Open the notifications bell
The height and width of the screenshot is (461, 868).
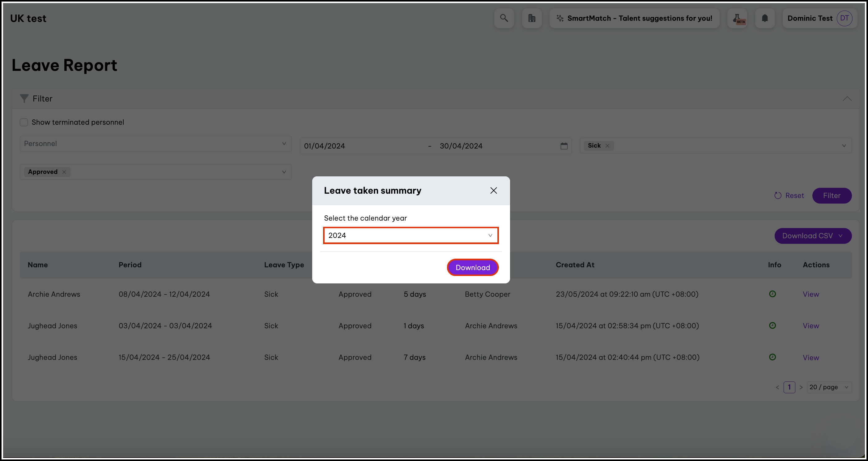(765, 18)
